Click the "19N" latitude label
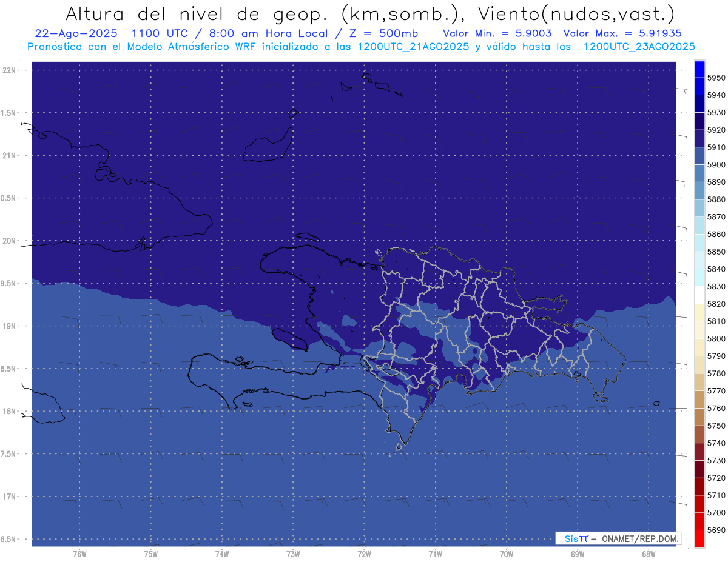 coord(10,326)
